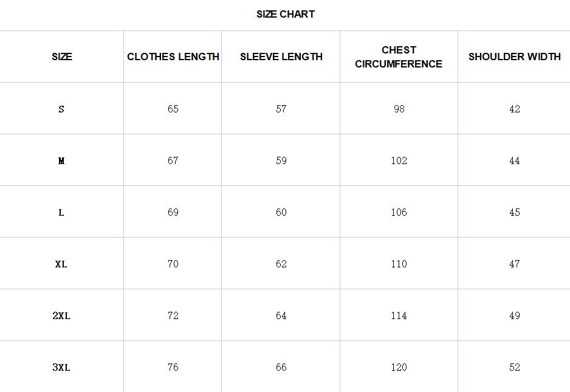The image size is (570, 392).
Task: Select shoulder width value 47 for XL
Action: pyautogui.click(x=515, y=264)
